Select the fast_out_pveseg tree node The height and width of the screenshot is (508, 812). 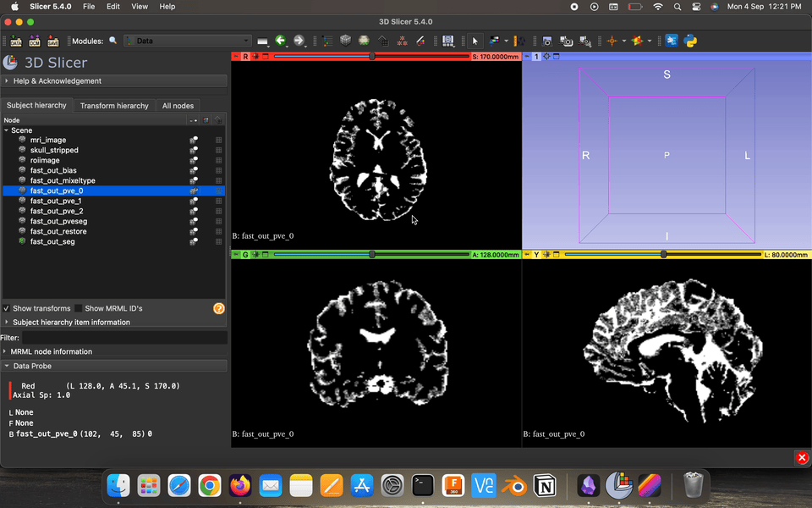point(58,221)
